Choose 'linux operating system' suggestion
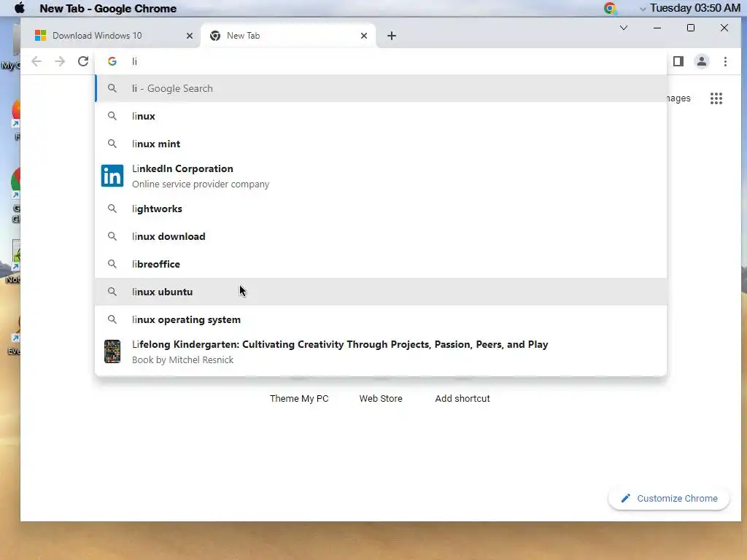Viewport: 747px width, 560px height. [x=381, y=319]
